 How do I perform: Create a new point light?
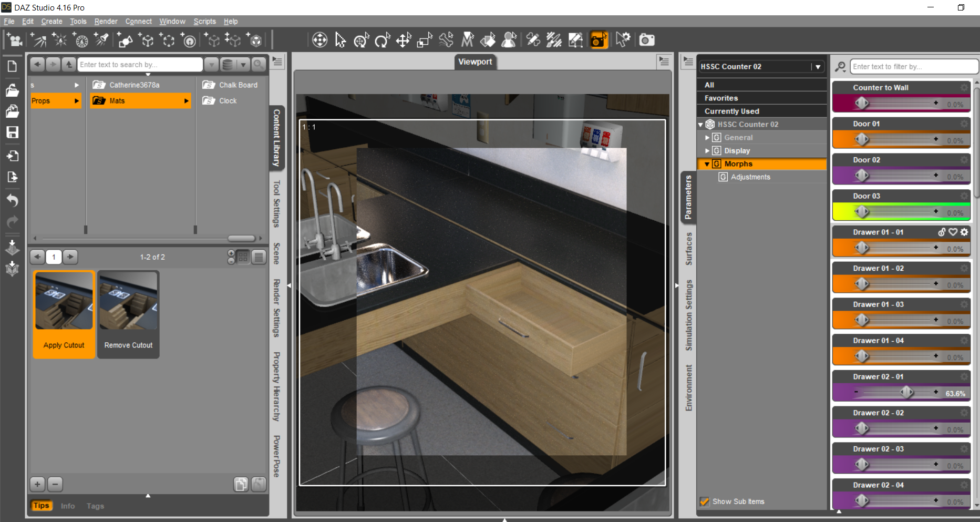coord(59,40)
